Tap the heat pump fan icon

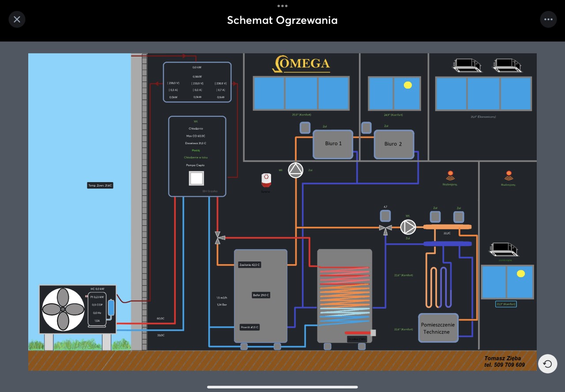63,309
